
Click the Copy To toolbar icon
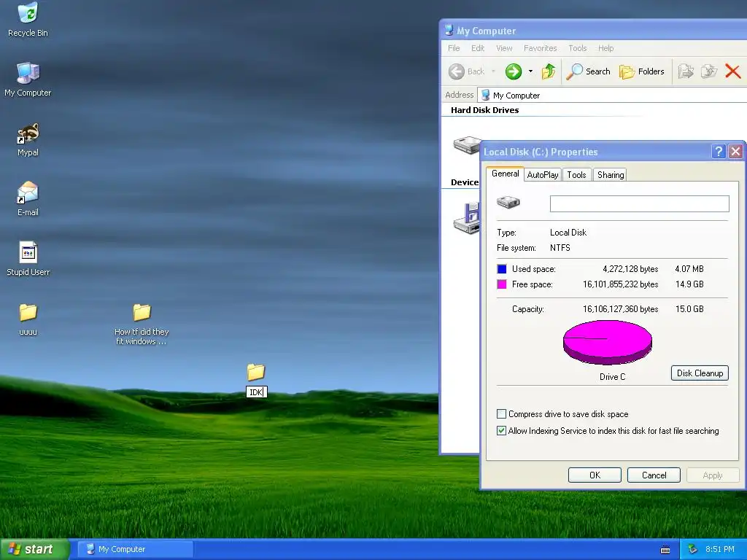[x=709, y=71]
